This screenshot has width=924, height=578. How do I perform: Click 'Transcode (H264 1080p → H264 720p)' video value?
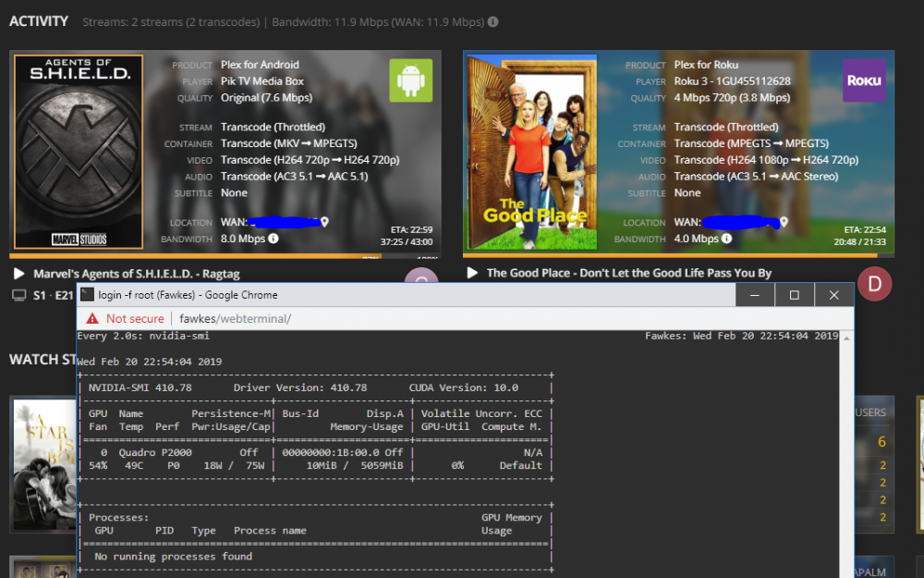pos(766,160)
